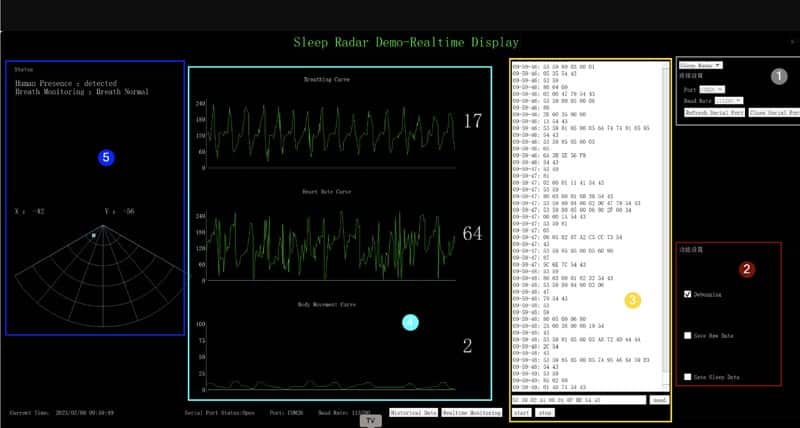Viewport: 800px width, 428px height.
Task: Click the TV badge at bottom
Action: (x=371, y=421)
